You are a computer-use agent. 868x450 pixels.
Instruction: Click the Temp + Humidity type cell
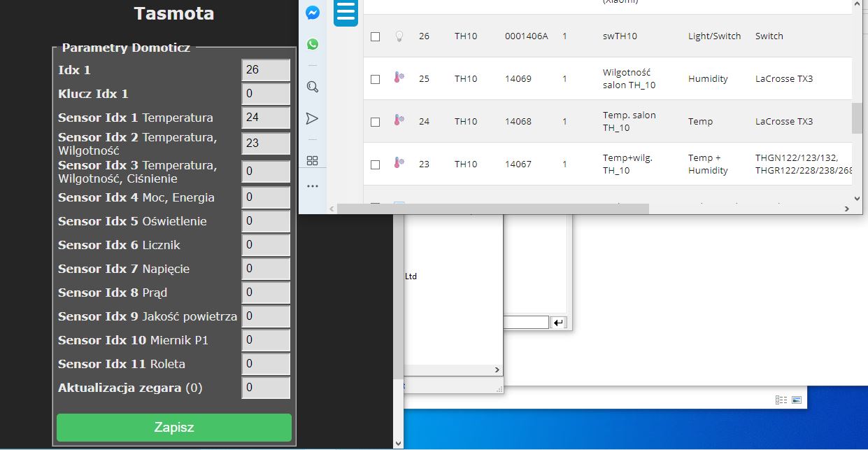click(708, 164)
